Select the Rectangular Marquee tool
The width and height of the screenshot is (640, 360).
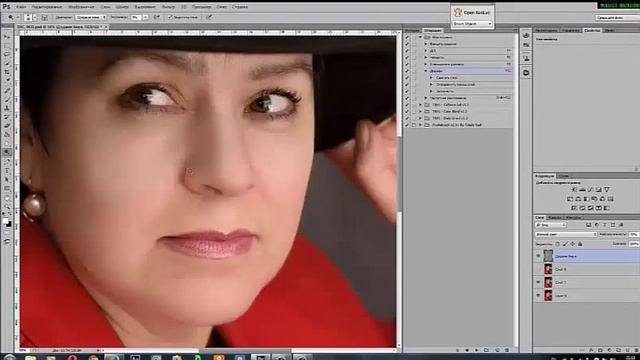[7, 46]
